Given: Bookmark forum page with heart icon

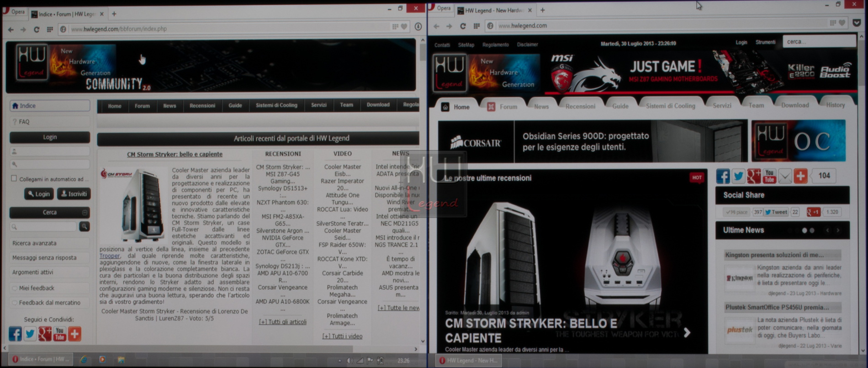Looking at the screenshot, I should point(404,27).
